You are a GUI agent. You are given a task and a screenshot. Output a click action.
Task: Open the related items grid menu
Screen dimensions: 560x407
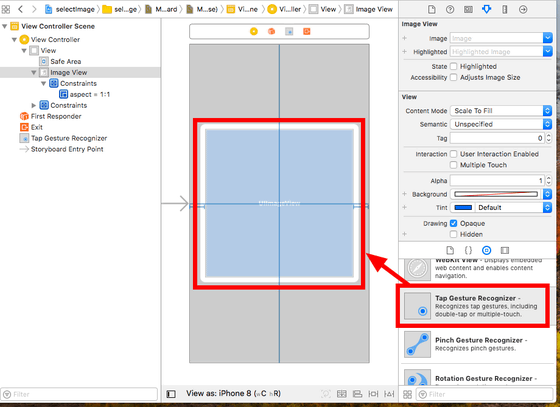pyautogui.click(x=6, y=9)
